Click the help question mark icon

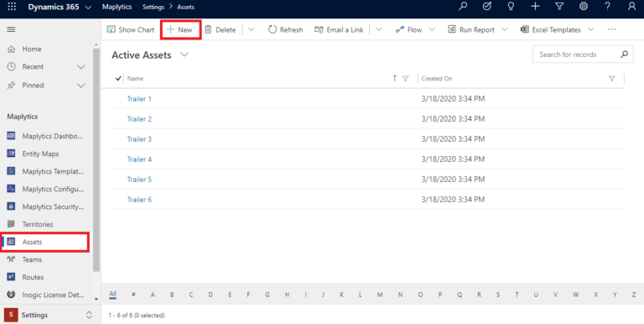pos(607,7)
